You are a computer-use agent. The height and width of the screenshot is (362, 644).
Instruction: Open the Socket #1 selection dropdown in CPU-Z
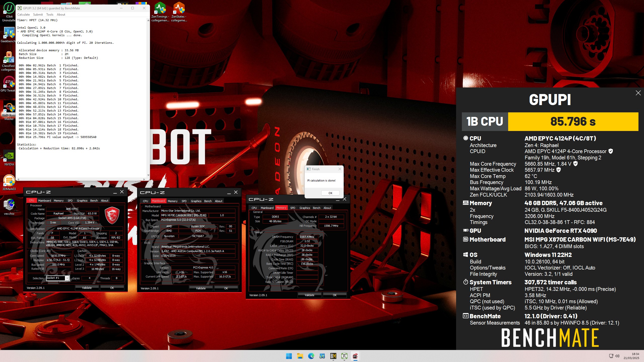tap(67, 278)
